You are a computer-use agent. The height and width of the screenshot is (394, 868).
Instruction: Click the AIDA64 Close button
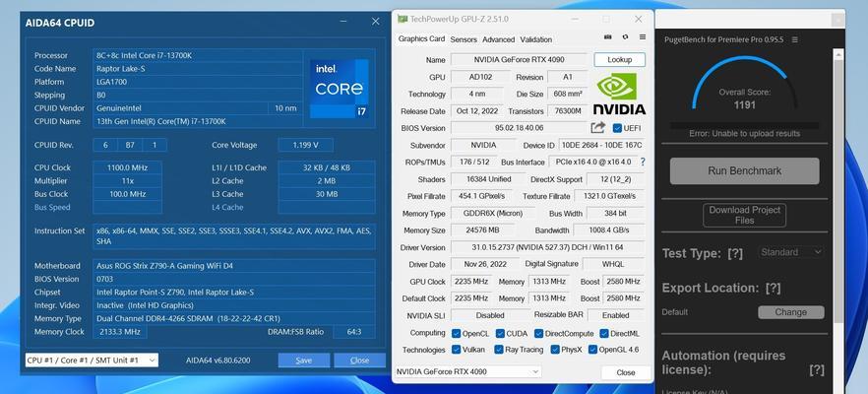pos(360,361)
